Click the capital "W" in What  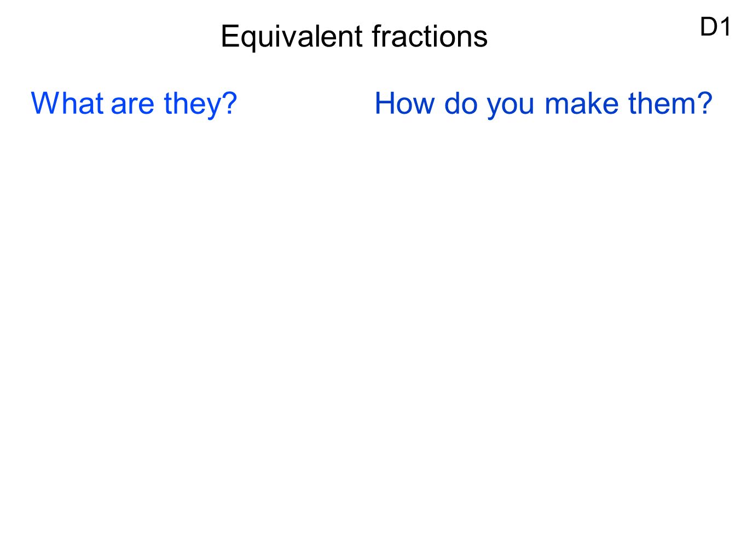click(46, 103)
